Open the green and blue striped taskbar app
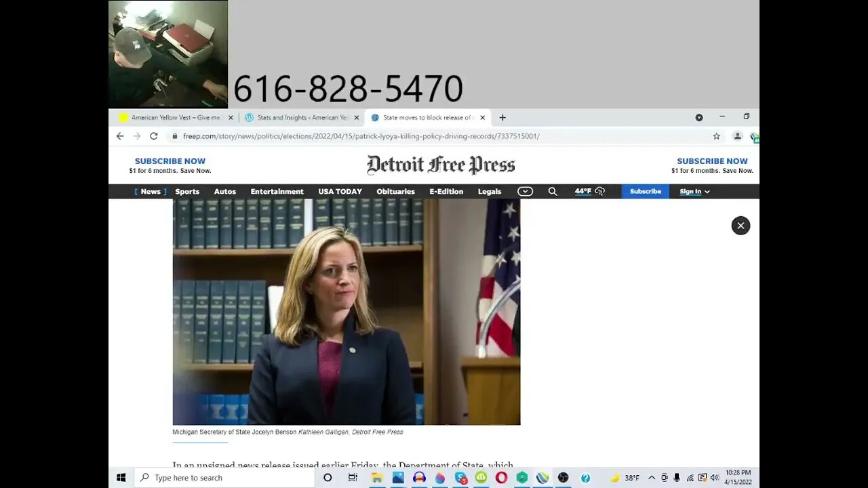Viewport: 868px width, 488px height. pos(542,478)
